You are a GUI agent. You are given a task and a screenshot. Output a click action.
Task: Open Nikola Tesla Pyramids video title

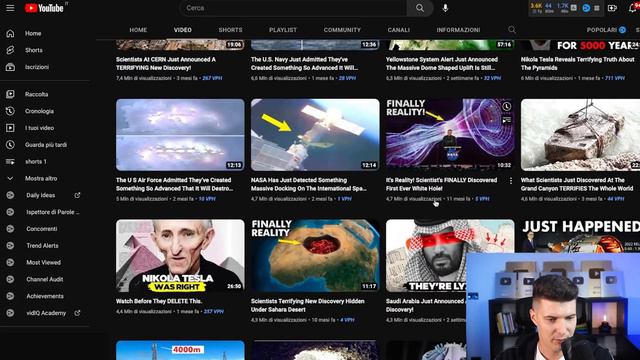(x=578, y=64)
